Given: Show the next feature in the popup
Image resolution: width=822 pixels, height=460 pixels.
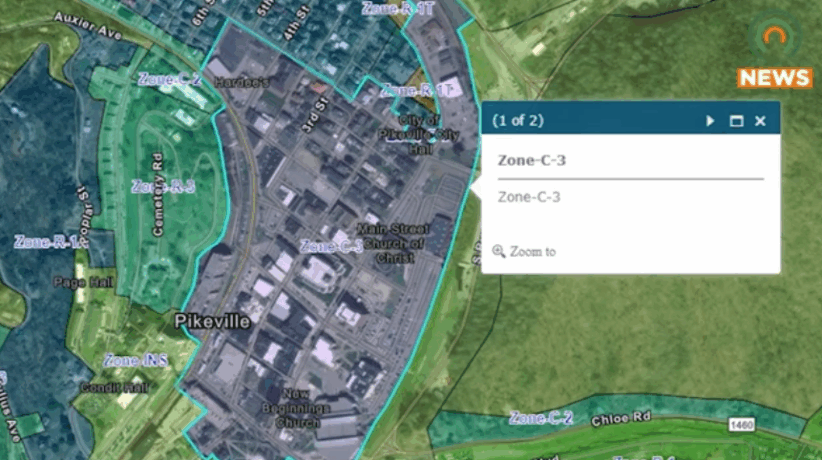Looking at the screenshot, I should [710, 121].
